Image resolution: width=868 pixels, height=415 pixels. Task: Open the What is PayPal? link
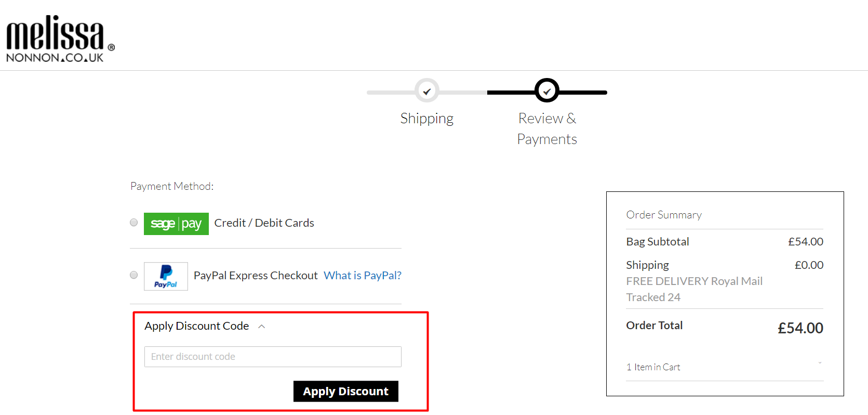363,276
